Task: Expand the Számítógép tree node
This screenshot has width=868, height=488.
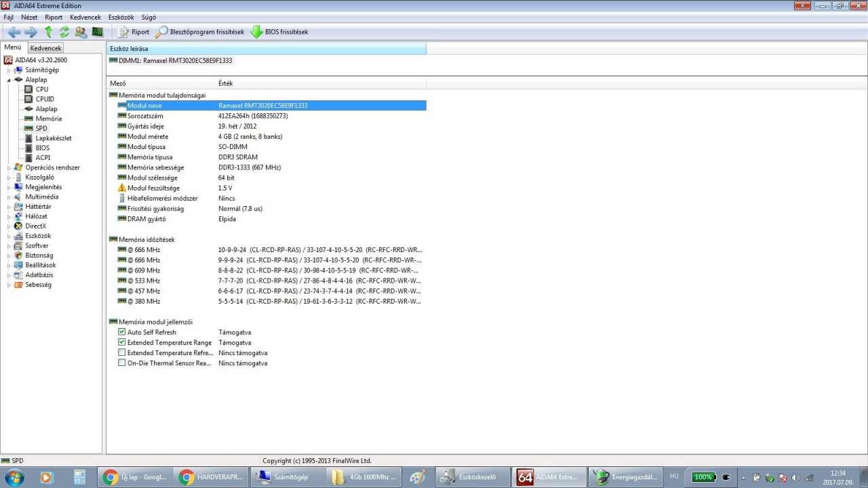Action: [x=9, y=70]
